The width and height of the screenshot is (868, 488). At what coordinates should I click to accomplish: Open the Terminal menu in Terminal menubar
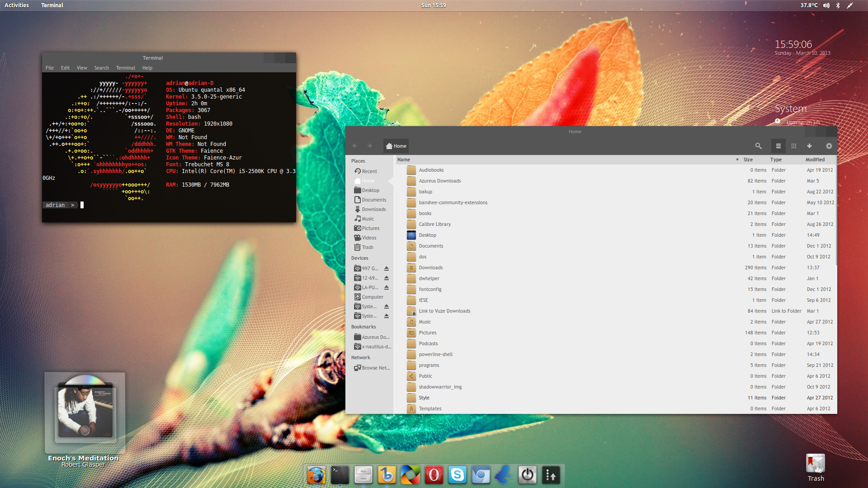[125, 68]
